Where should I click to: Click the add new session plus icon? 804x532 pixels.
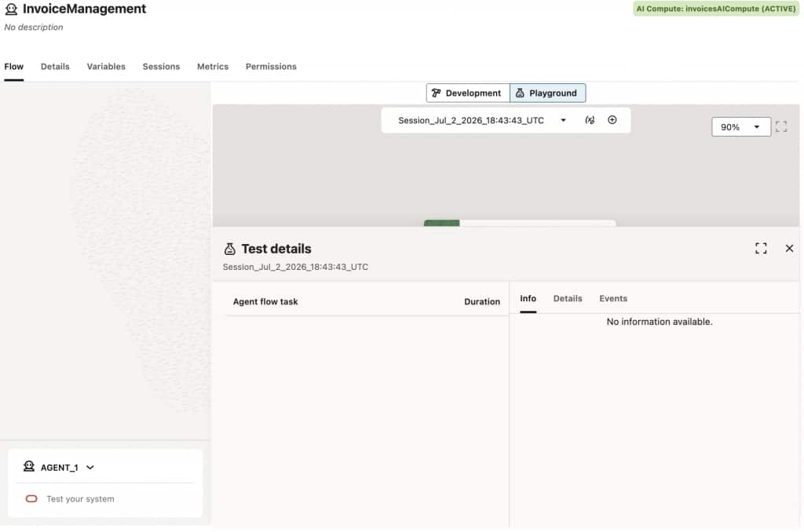pyautogui.click(x=612, y=120)
